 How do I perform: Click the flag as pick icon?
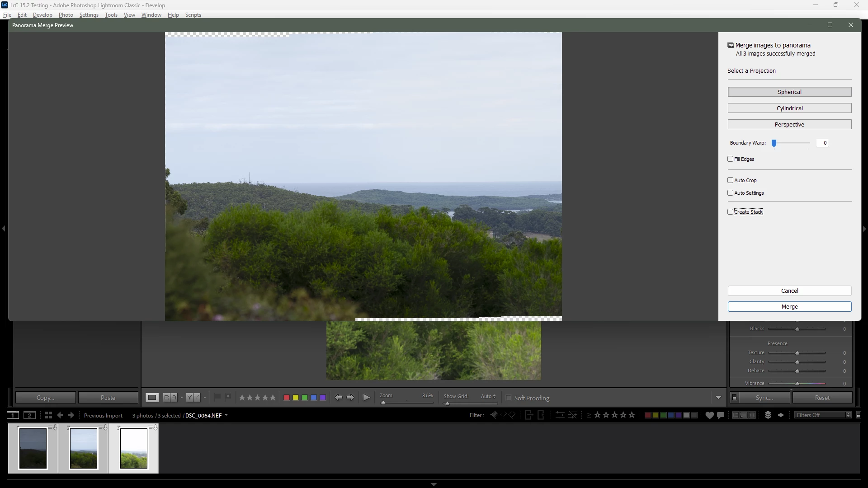217,397
